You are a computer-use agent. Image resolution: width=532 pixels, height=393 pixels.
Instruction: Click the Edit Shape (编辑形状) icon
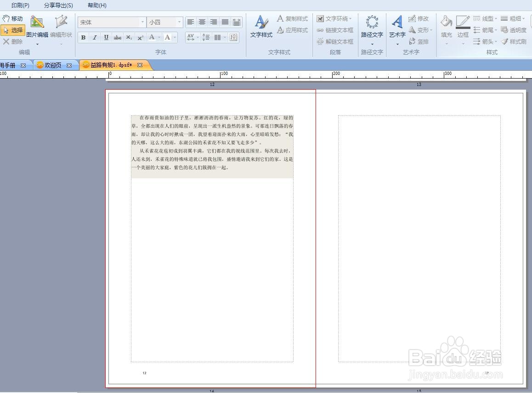[x=61, y=27]
